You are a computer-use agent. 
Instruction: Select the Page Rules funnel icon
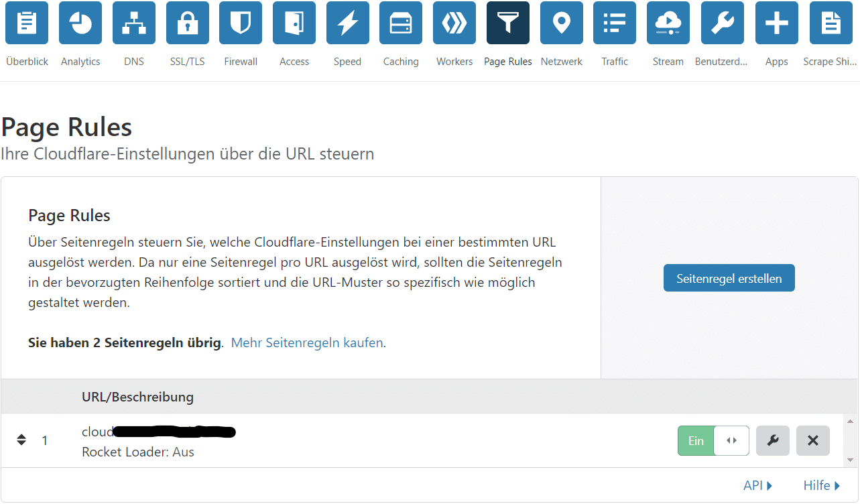508,23
